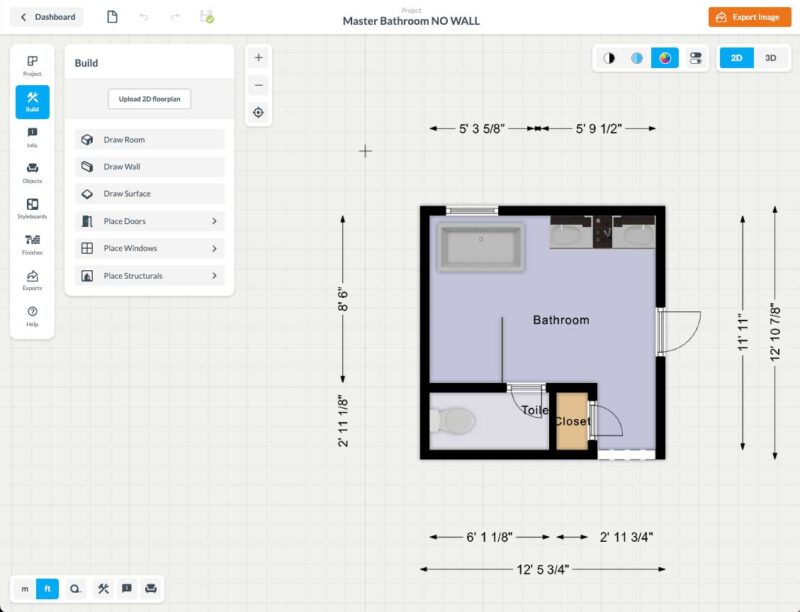Recenter view with the target icon
800x612 pixels.
click(x=258, y=112)
